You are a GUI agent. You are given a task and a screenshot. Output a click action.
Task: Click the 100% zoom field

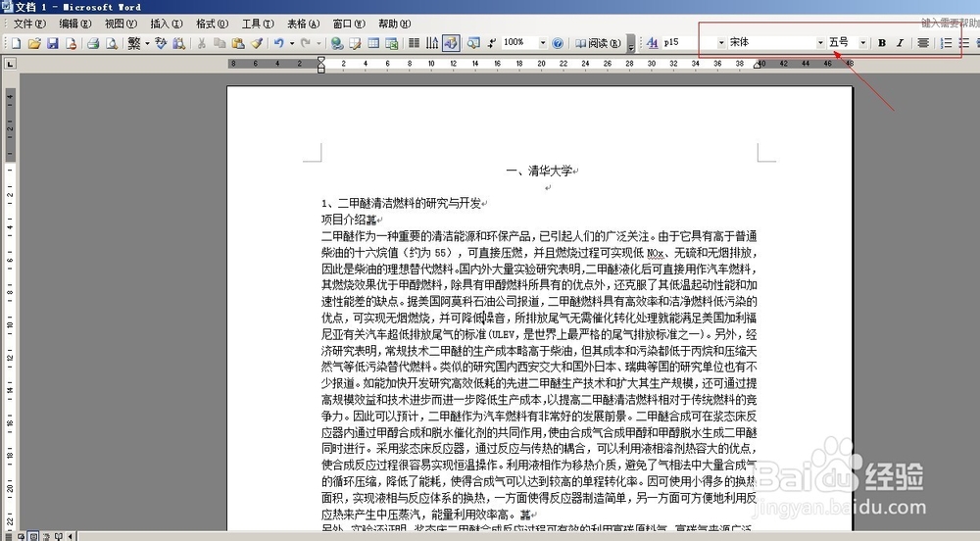520,42
